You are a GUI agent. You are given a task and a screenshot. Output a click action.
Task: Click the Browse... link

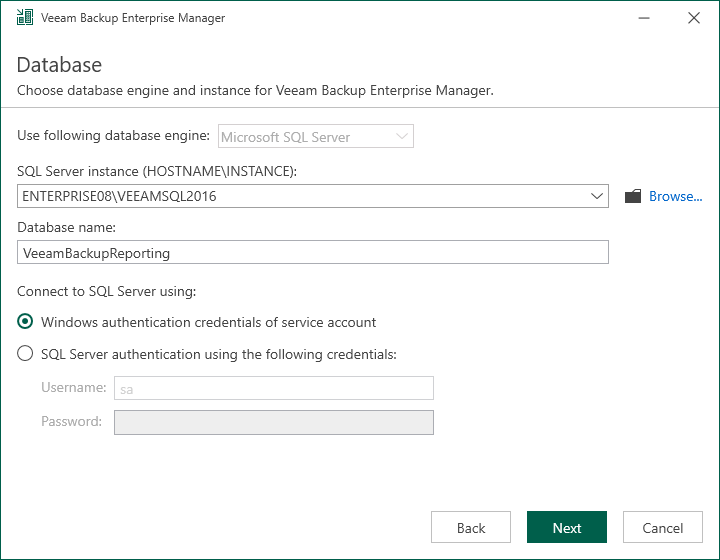(x=675, y=197)
